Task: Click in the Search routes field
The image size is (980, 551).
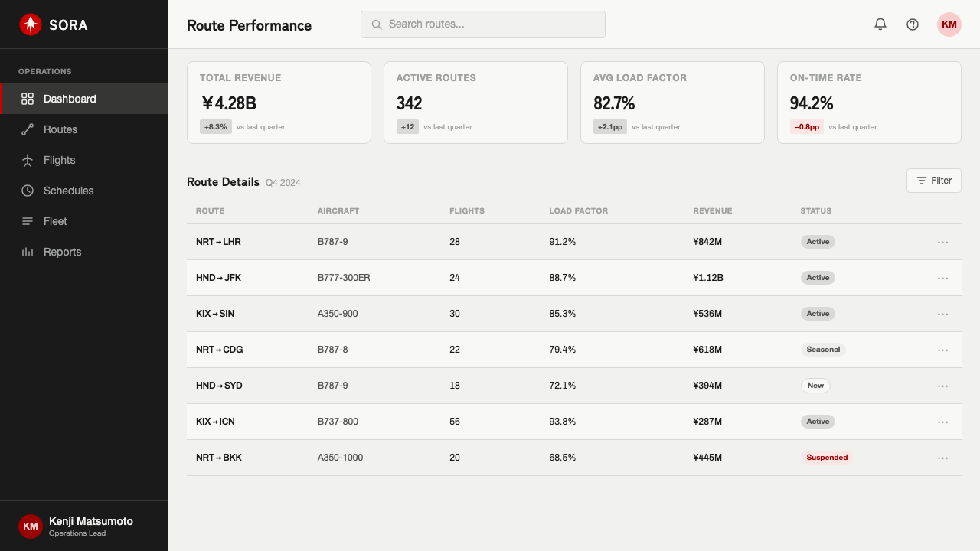Action: [x=483, y=24]
